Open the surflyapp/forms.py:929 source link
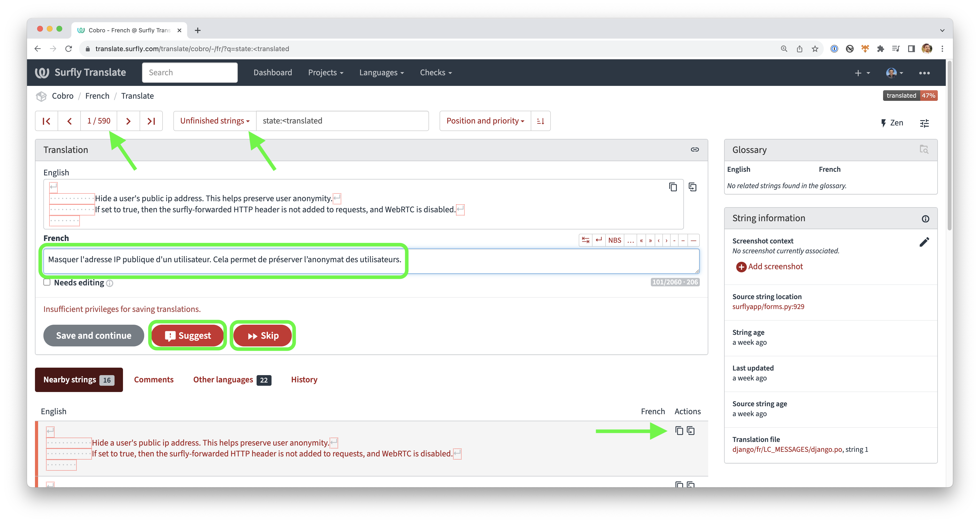The image size is (980, 523). [768, 307]
